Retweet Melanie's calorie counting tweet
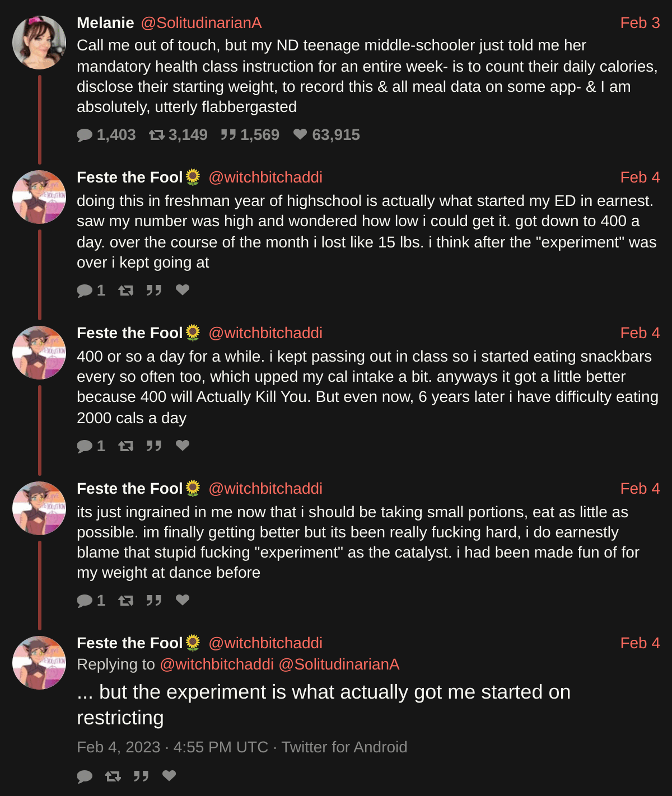The width and height of the screenshot is (672, 796). click(x=157, y=135)
